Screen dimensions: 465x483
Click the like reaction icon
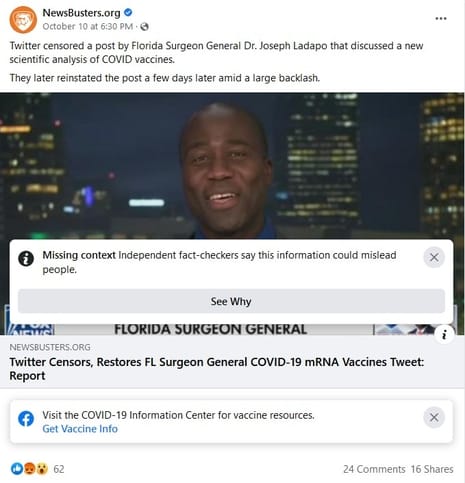17,469
